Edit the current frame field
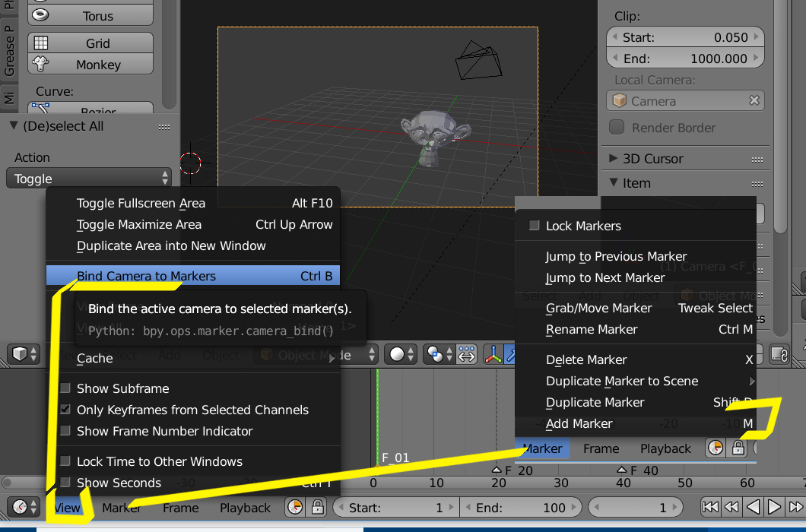The width and height of the screenshot is (806, 532). pyautogui.click(x=636, y=508)
